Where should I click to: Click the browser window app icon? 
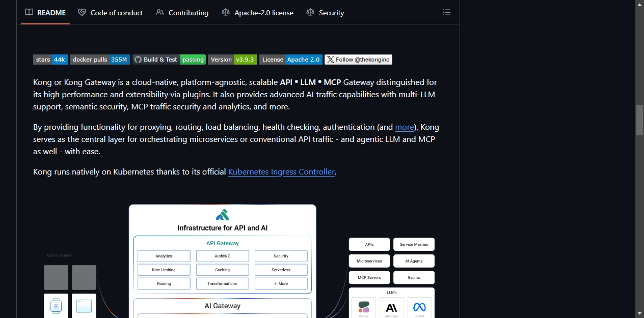84,306
